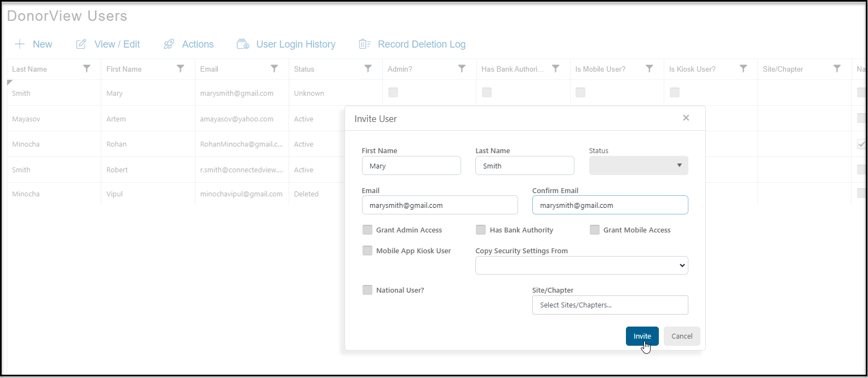Screen dimensions: 868x378
Task: Open filter for Site/Chapter column
Action: 837,69
